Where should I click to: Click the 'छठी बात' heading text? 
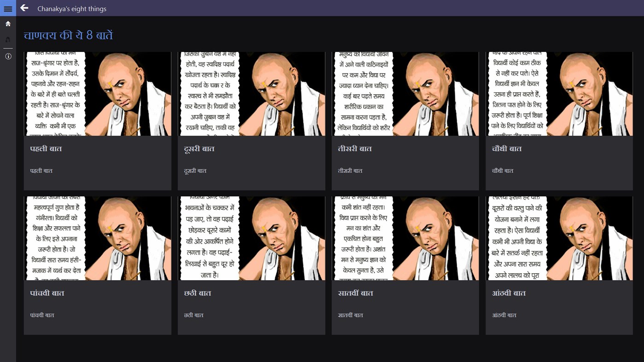[x=198, y=293]
